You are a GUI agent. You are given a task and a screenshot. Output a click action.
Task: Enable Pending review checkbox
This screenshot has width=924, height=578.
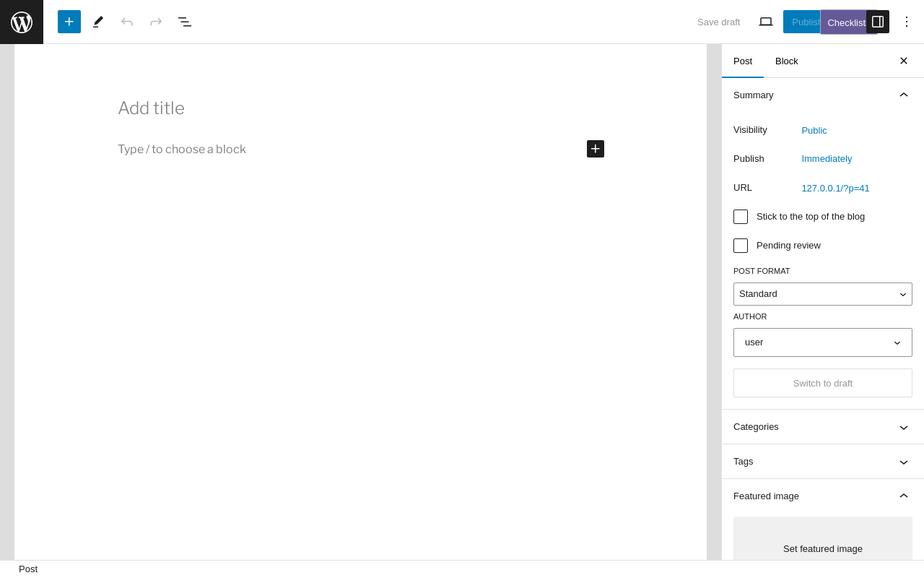tap(741, 246)
